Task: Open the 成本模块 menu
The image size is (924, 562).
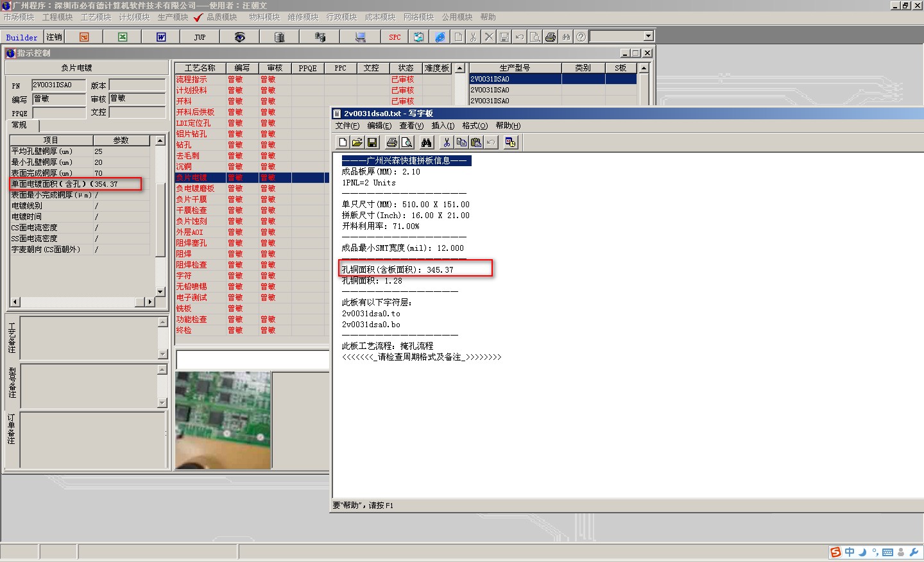Action: coord(380,17)
